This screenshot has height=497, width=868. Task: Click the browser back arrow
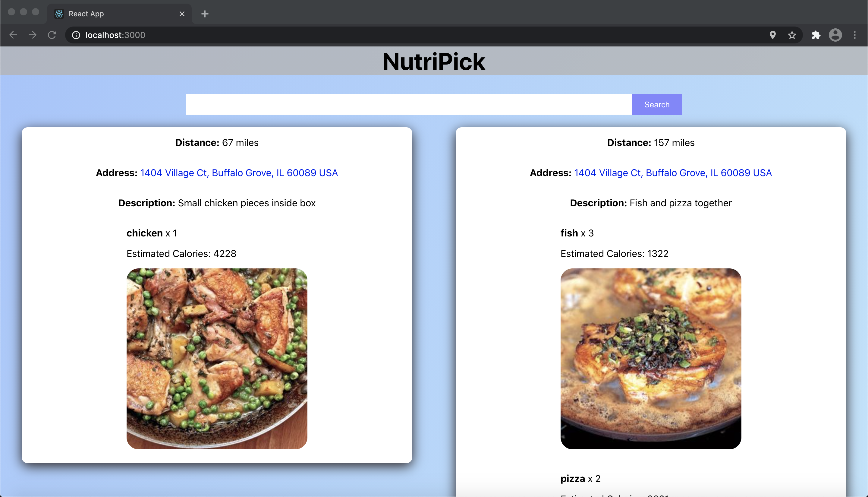coord(13,35)
